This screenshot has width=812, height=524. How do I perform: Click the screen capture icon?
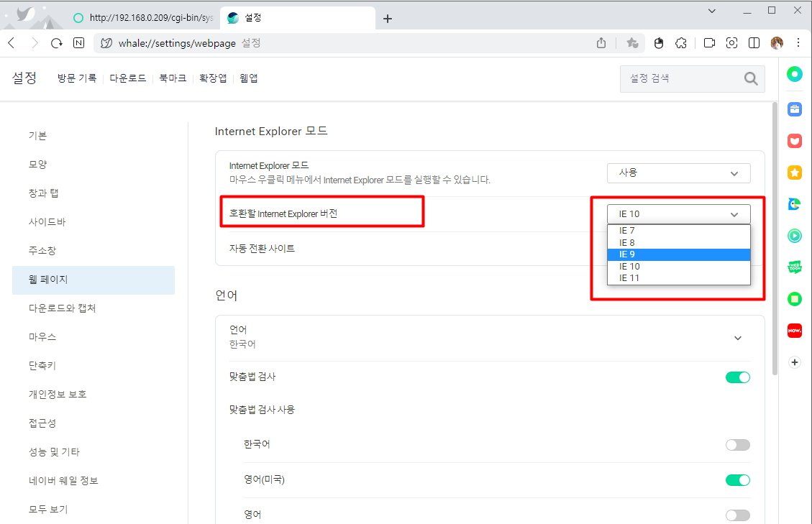tap(731, 43)
